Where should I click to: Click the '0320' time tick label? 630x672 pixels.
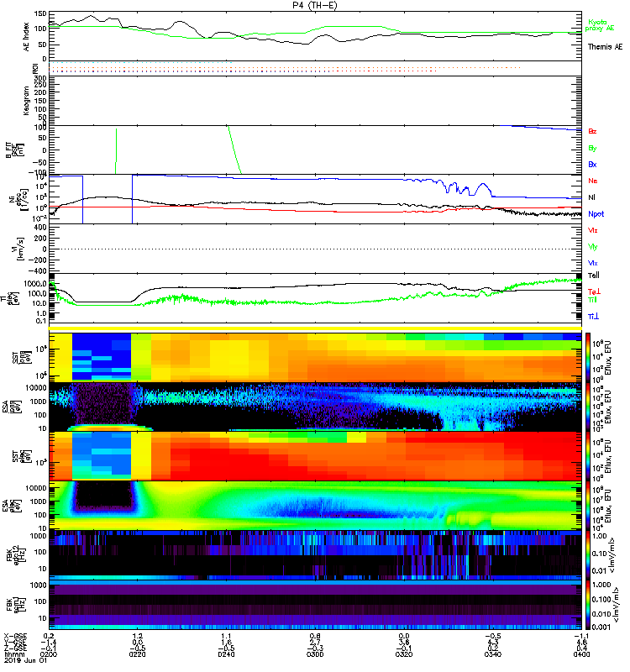[x=404, y=654]
